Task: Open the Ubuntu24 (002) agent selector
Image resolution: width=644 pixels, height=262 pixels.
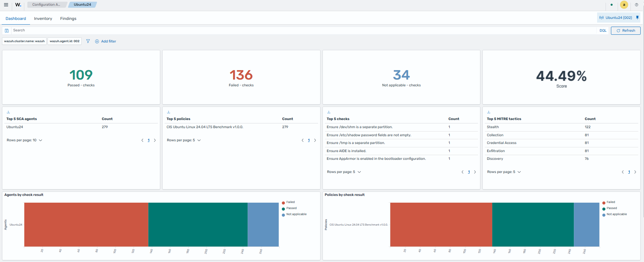Action: [x=616, y=18]
